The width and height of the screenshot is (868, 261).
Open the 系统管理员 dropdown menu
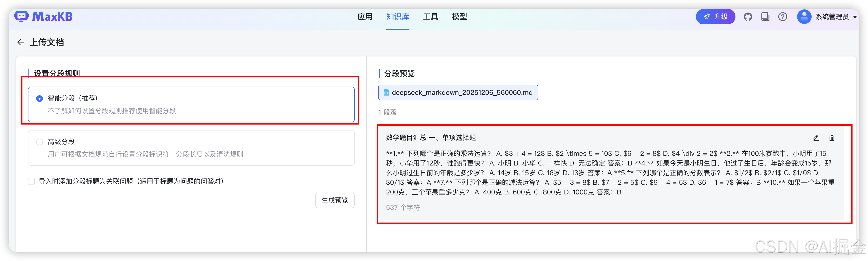pyautogui.click(x=835, y=16)
